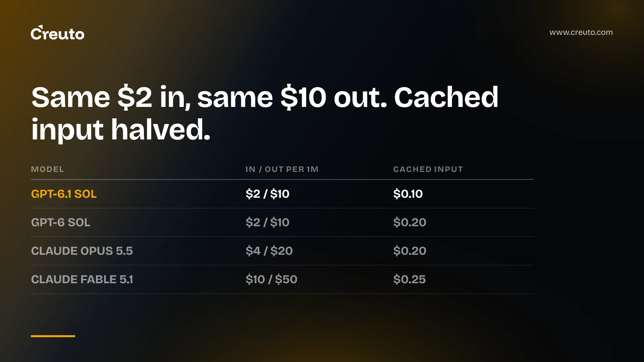The height and width of the screenshot is (362, 644).
Task: Select the headline about cached input halved
Action: 265,113
